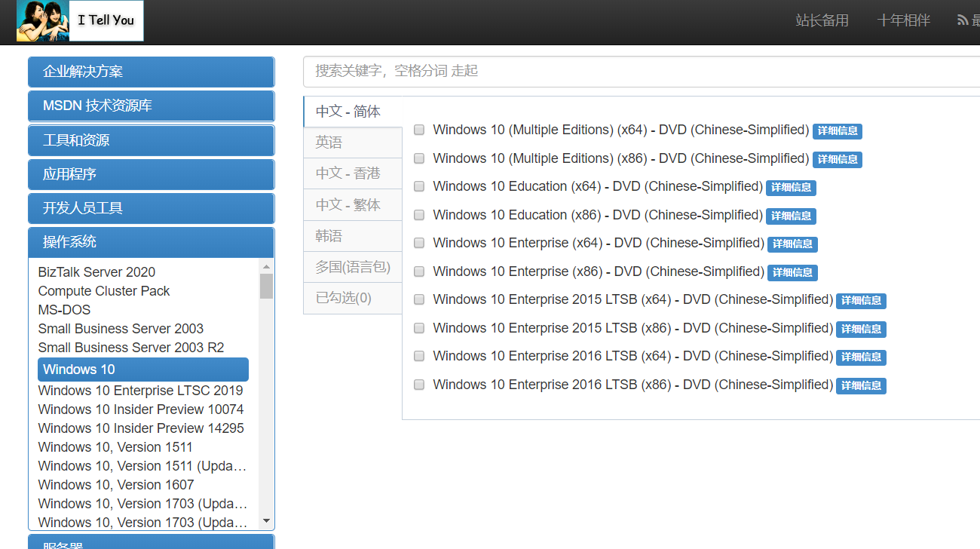Select Windows 10, Version 1607 entry
Image resolution: width=980 pixels, height=549 pixels.
[x=116, y=485]
